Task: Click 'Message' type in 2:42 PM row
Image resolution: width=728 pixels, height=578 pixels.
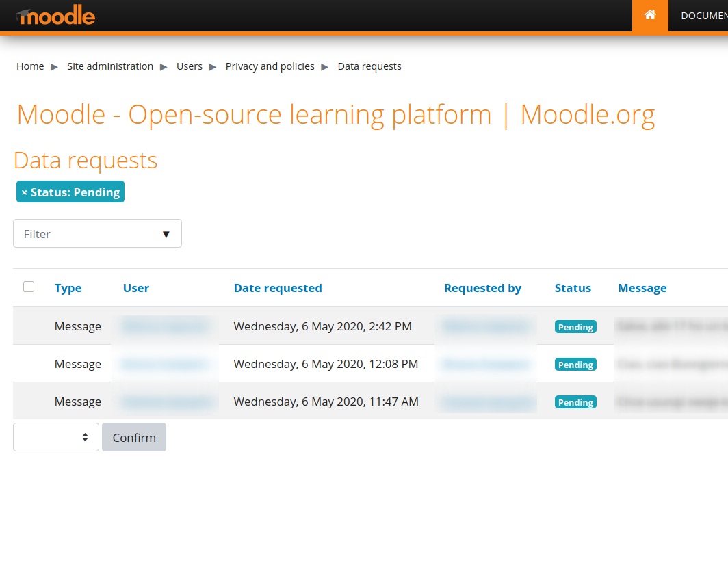Action: click(78, 326)
